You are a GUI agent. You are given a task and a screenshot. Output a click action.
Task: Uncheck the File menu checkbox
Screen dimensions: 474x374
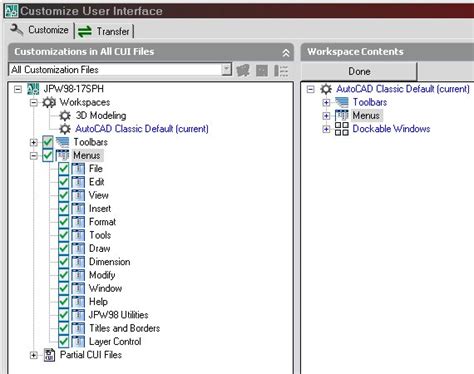(63, 169)
